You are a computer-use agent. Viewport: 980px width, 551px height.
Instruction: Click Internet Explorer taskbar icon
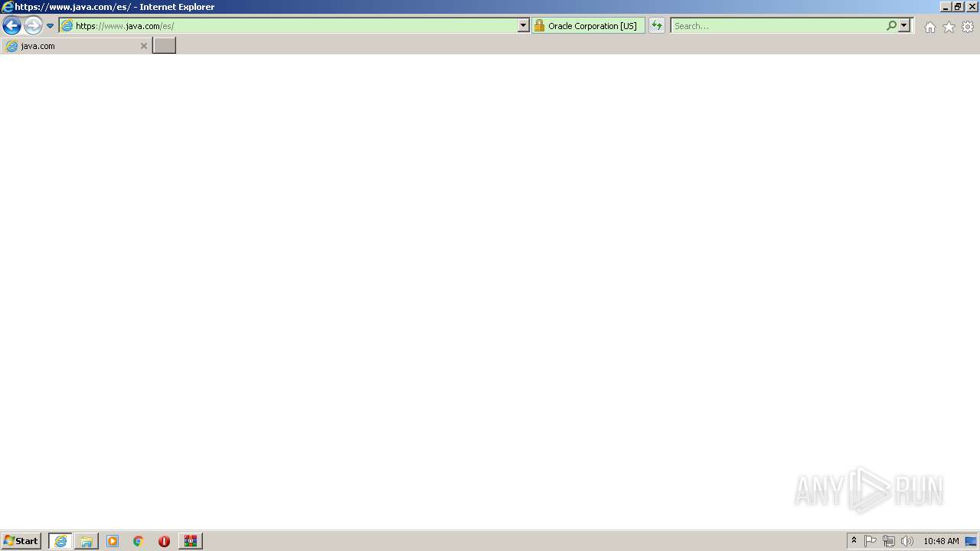coord(60,541)
